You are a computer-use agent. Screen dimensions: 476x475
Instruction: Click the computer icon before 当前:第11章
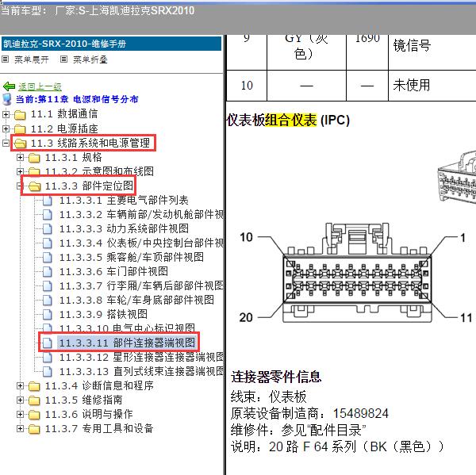click(x=7, y=100)
